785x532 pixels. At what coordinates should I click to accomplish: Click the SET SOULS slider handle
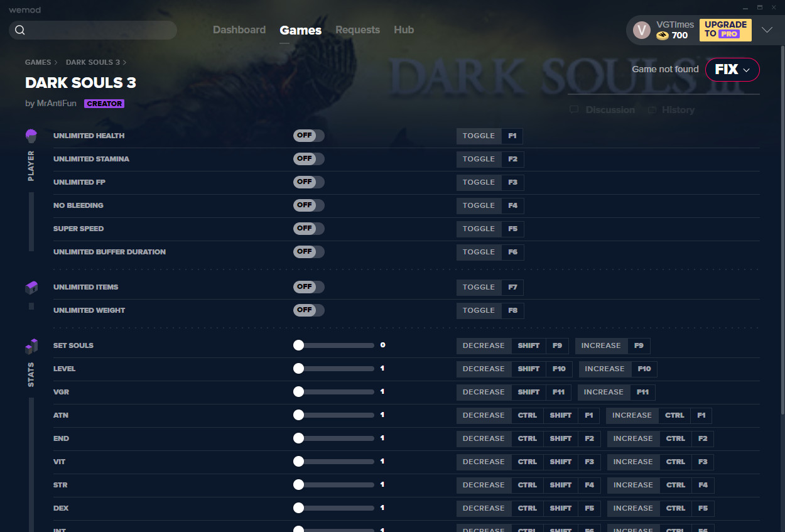click(298, 345)
